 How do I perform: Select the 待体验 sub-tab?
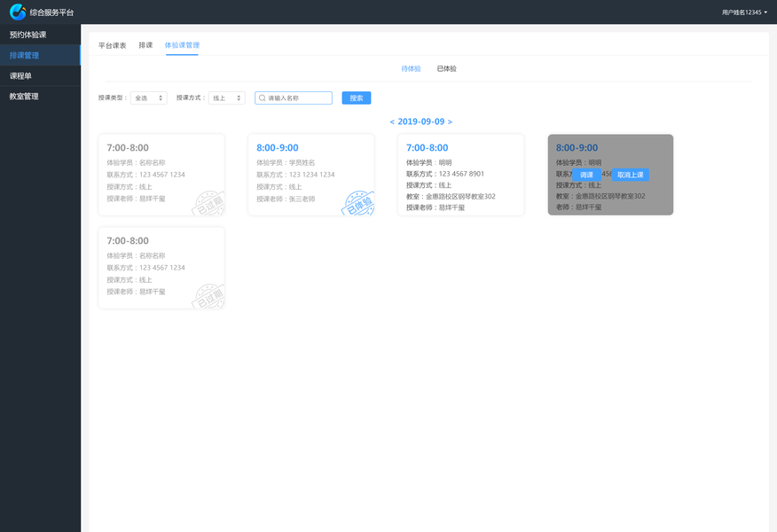coord(411,69)
